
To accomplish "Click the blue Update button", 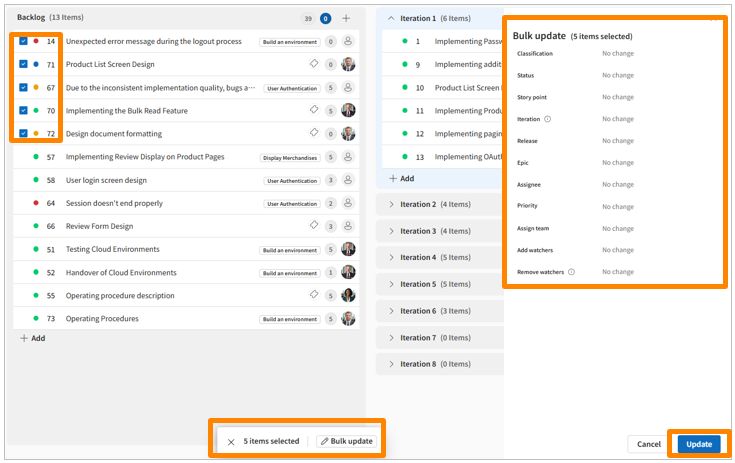I will coord(699,444).
